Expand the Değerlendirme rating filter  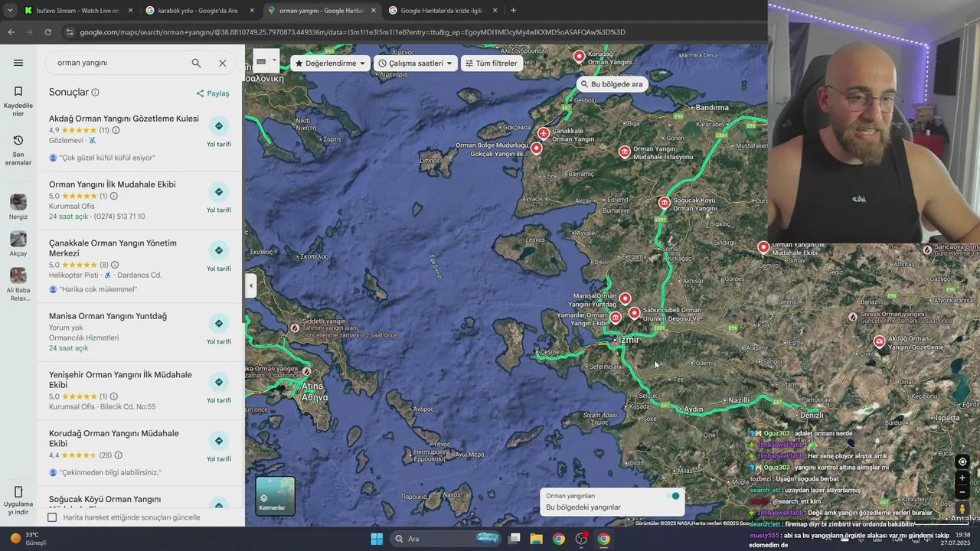coord(331,64)
